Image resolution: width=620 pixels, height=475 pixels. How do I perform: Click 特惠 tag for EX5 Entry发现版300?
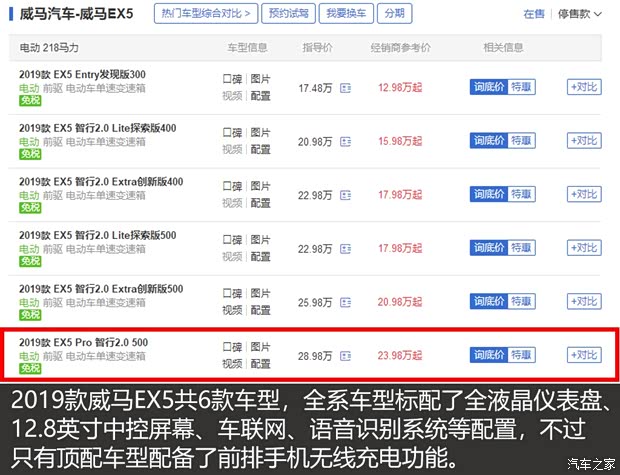521,87
